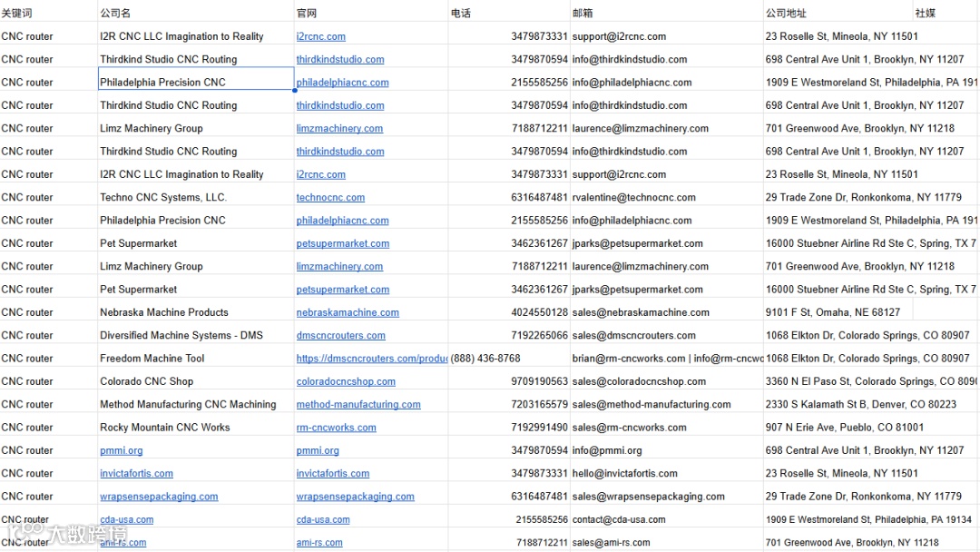Viewport: 980px width, 552px height.
Task: Select the 电话 header cell
Action: coord(509,13)
